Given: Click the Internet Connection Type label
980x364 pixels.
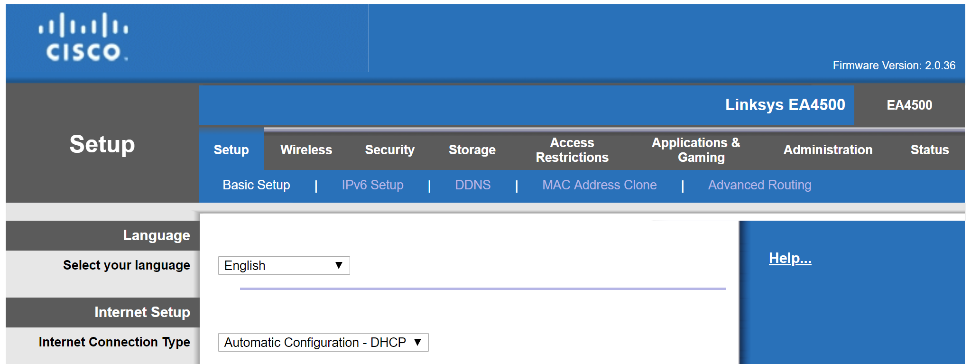Looking at the screenshot, I should coord(114,342).
